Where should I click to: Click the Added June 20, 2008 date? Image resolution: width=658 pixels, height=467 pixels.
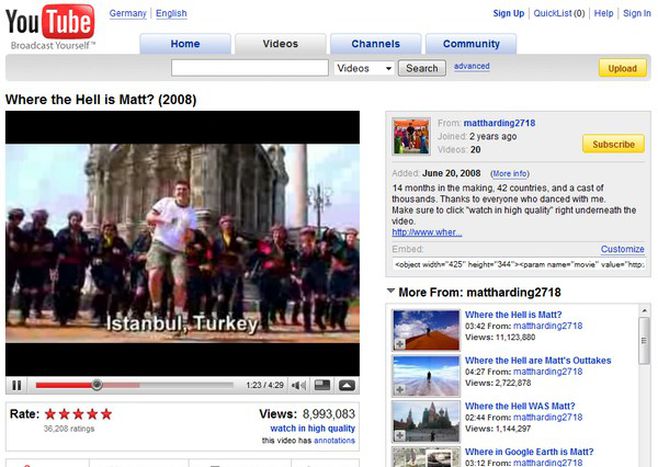[x=436, y=173]
